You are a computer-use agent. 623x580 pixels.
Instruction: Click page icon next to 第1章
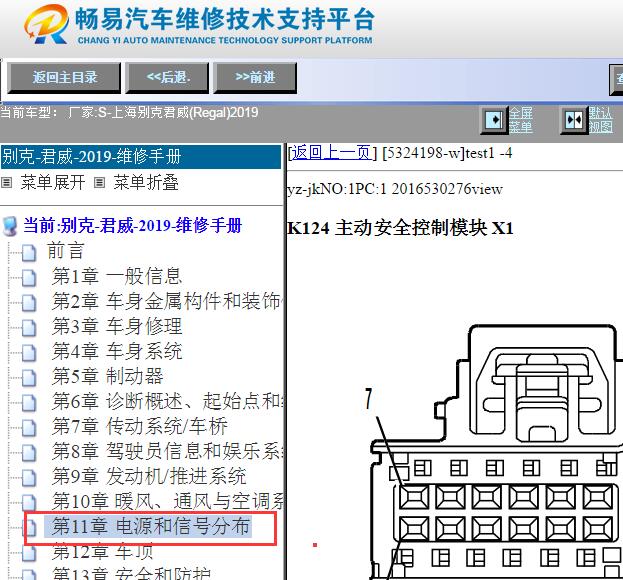point(29,278)
